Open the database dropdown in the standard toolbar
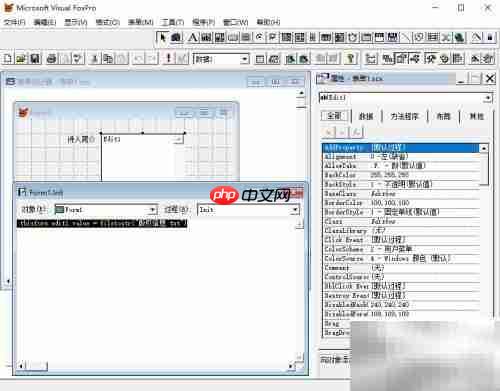The height and width of the screenshot is (391, 500). click(x=244, y=59)
